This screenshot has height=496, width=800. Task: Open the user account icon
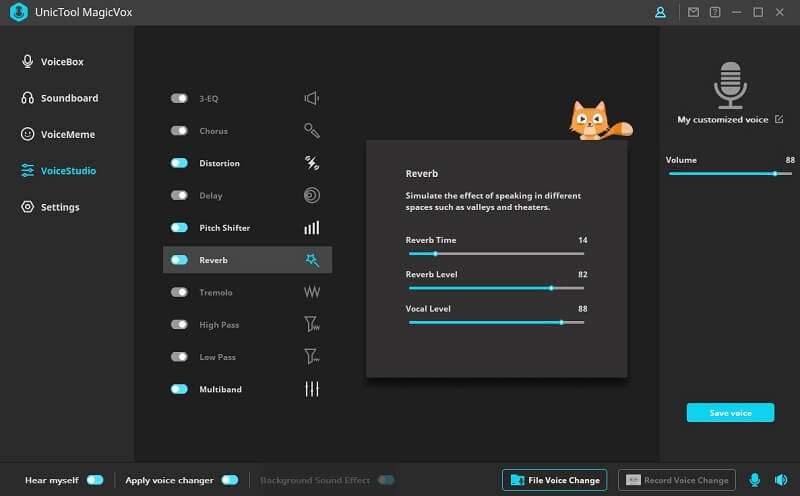click(660, 12)
